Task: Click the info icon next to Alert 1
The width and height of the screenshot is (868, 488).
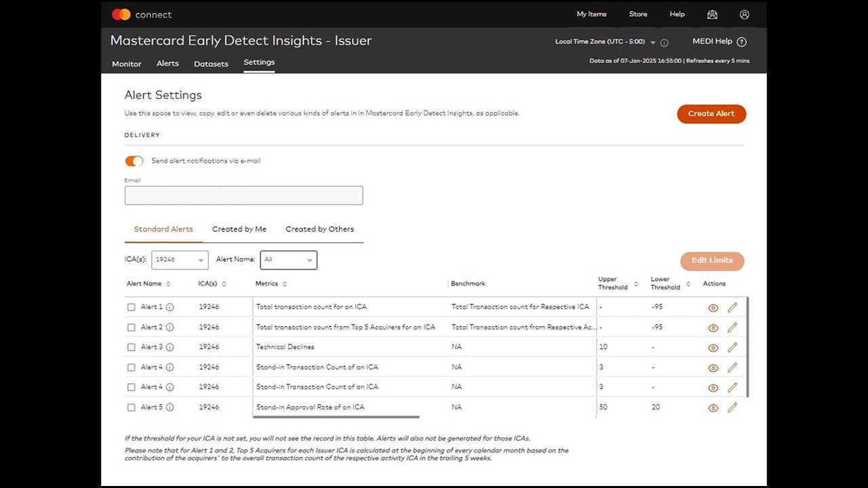Action: (x=170, y=307)
